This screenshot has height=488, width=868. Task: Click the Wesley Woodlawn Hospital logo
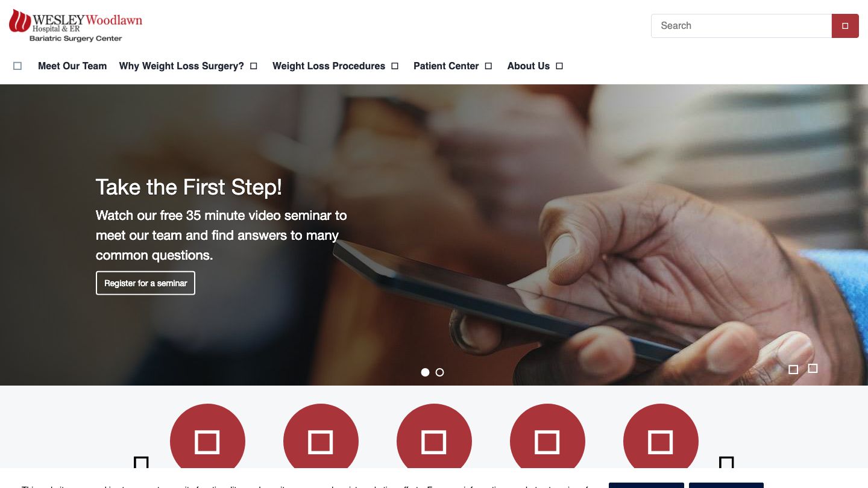click(x=75, y=26)
